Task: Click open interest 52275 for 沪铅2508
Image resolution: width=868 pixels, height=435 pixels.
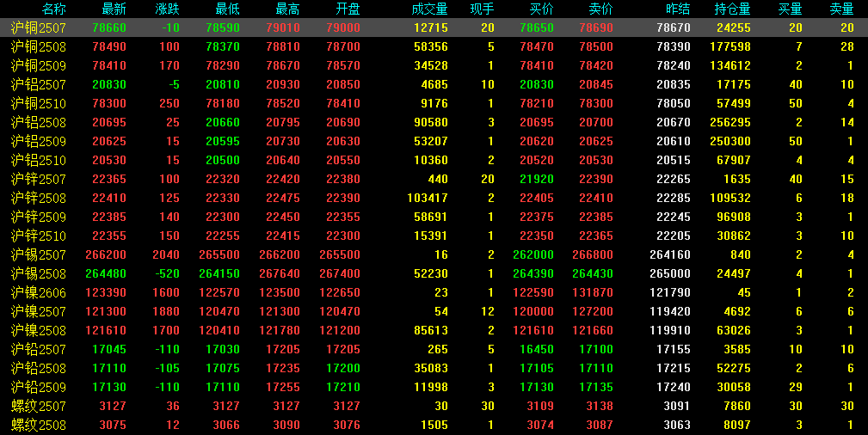Action: coord(734,368)
